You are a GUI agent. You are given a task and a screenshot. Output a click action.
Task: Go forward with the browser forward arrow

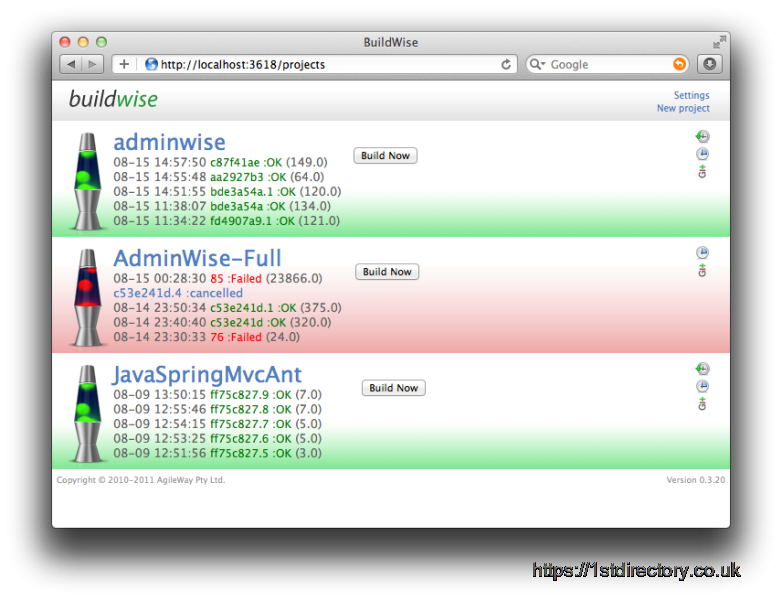pos(93,64)
